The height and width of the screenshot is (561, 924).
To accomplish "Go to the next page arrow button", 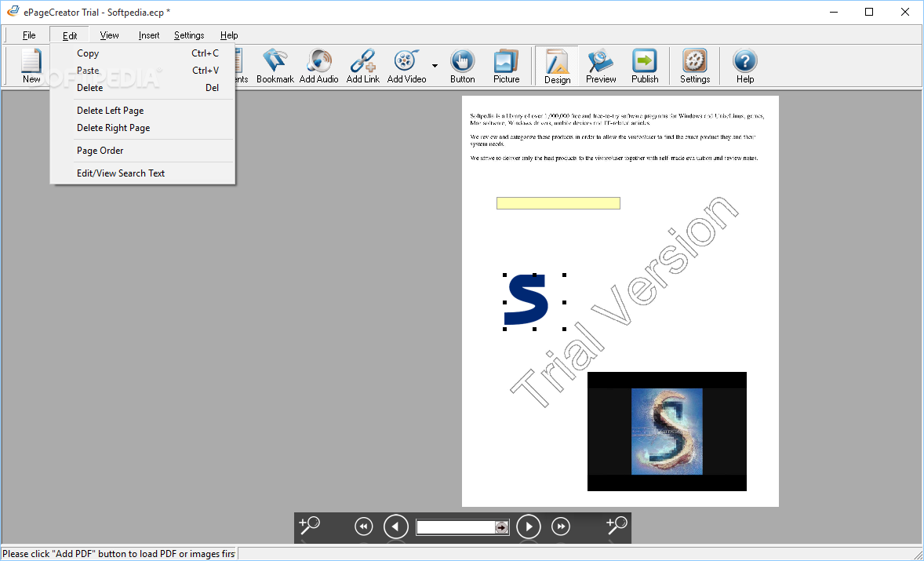I will pos(529,526).
